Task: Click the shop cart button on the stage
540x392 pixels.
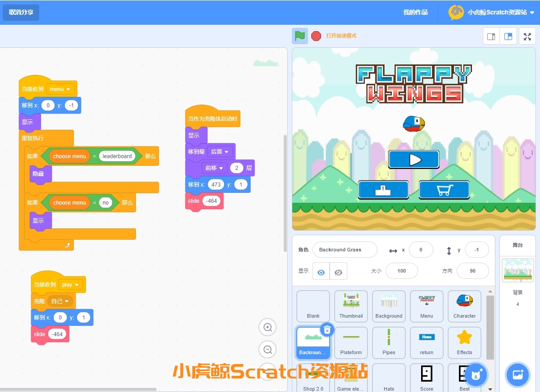Action: click(x=444, y=190)
